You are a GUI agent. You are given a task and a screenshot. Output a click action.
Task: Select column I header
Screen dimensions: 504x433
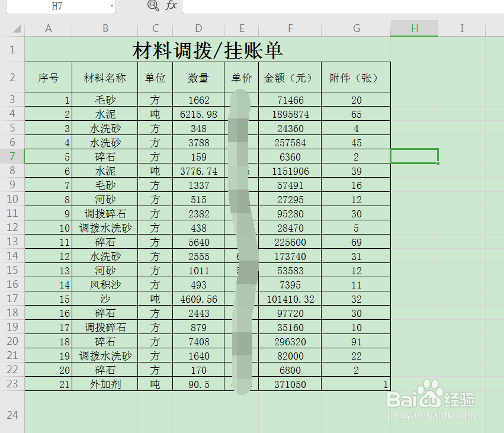click(x=462, y=28)
